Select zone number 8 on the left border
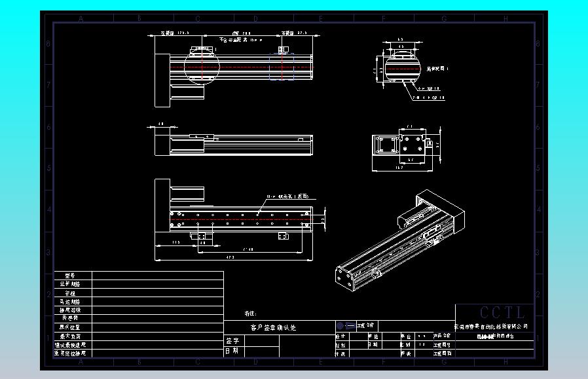Viewport: 588px width, 379px height. (48, 44)
